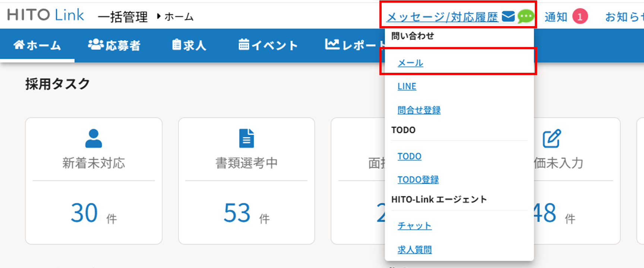Image resolution: width=644 pixels, height=268 pixels.
Task: Click the 30 件 count for 新着未対応
Action: pyautogui.click(x=85, y=213)
